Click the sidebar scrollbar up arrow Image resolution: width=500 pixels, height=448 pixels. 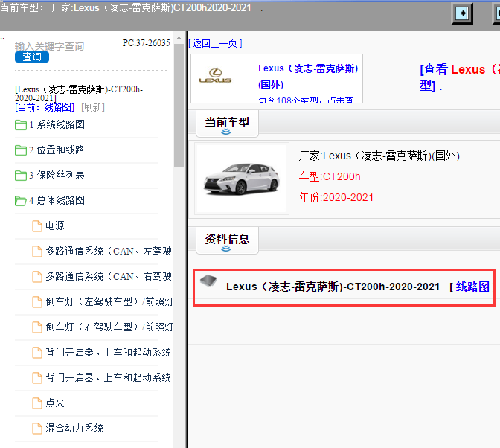179,38
